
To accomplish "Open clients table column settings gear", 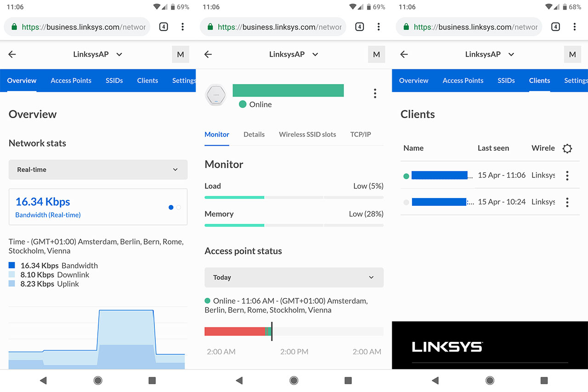I will coord(567,148).
